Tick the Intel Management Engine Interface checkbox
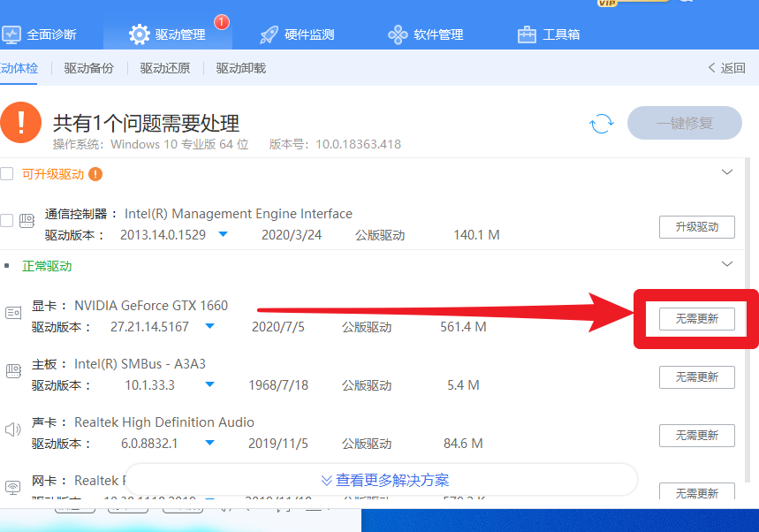The width and height of the screenshot is (759, 532). click(x=7, y=221)
